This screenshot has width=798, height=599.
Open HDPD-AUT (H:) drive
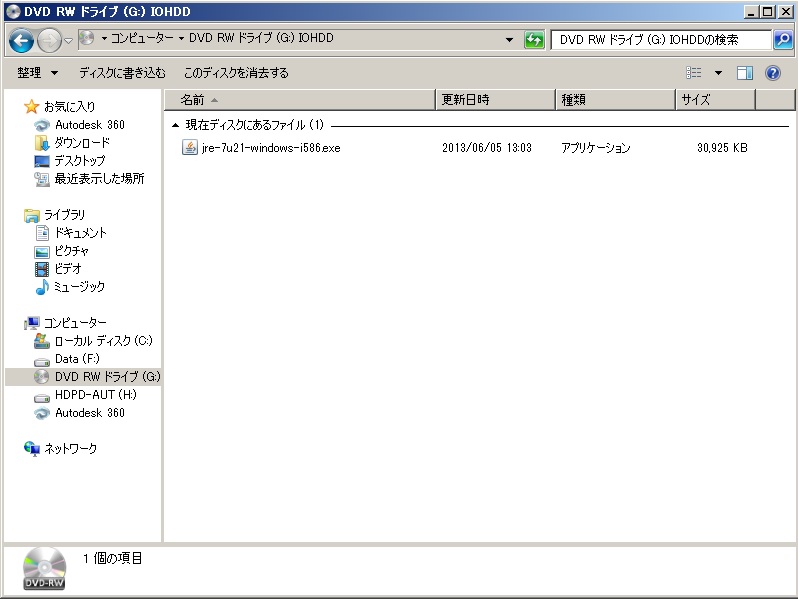coord(96,394)
